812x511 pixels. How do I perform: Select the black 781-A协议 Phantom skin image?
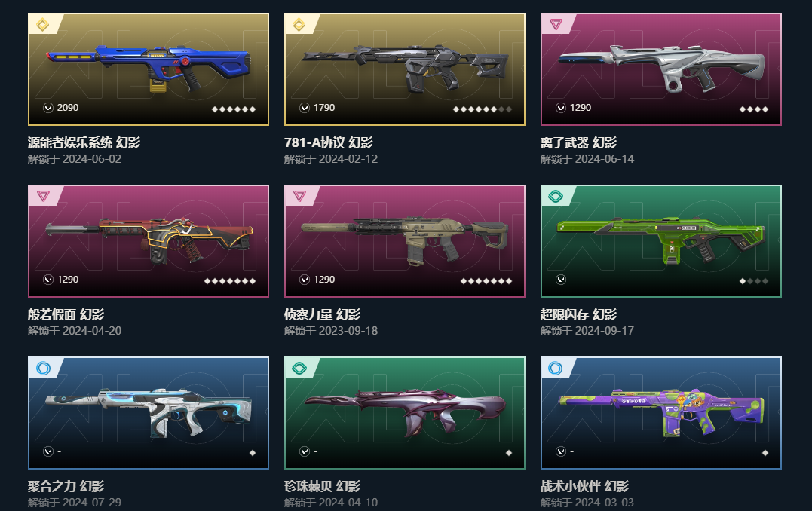click(404, 67)
